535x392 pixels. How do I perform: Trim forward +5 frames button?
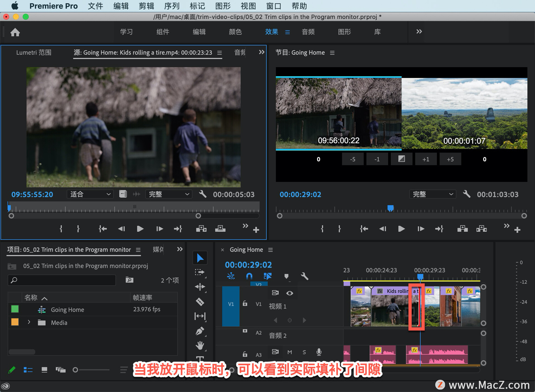[x=450, y=159]
